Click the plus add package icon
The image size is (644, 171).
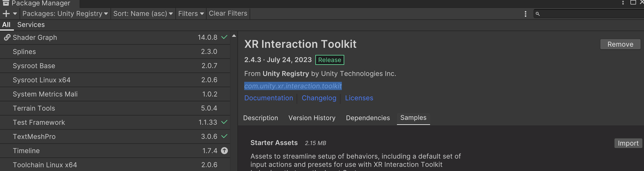6,14
